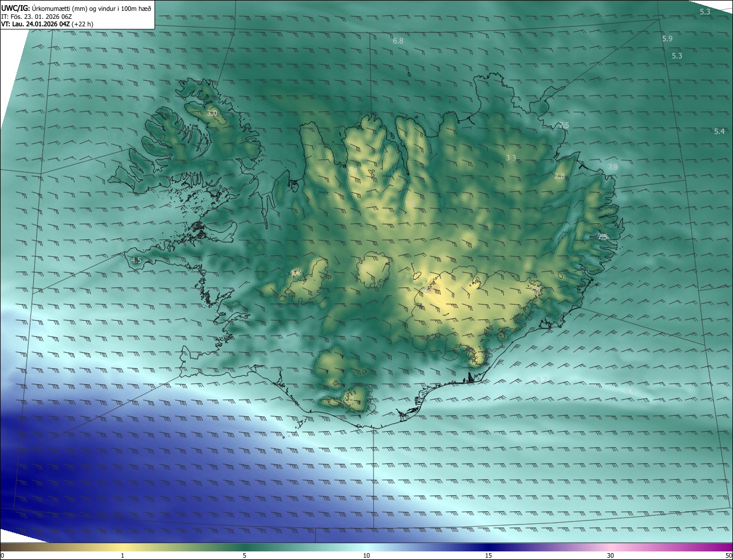Click the faint 9.4 value label offshore

(629, 391)
